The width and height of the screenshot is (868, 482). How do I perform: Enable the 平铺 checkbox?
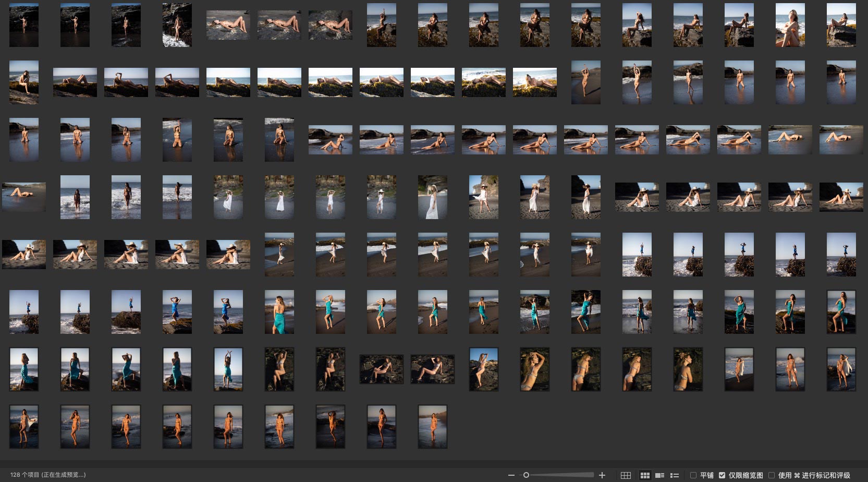(x=693, y=475)
